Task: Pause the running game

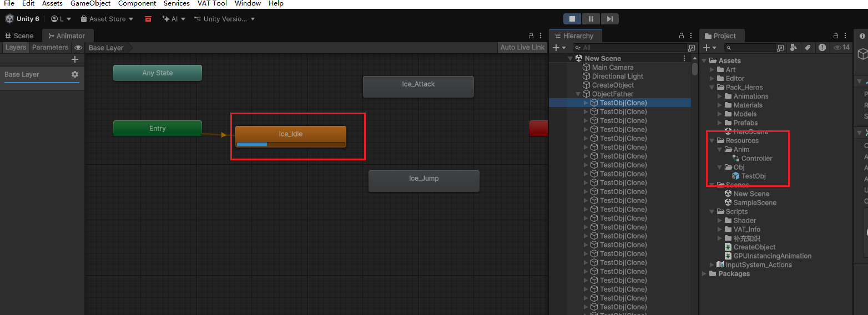Action: (x=591, y=19)
